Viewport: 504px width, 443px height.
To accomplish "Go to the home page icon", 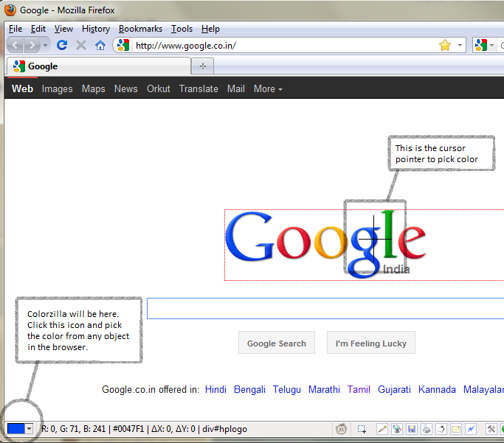I will click(x=100, y=45).
